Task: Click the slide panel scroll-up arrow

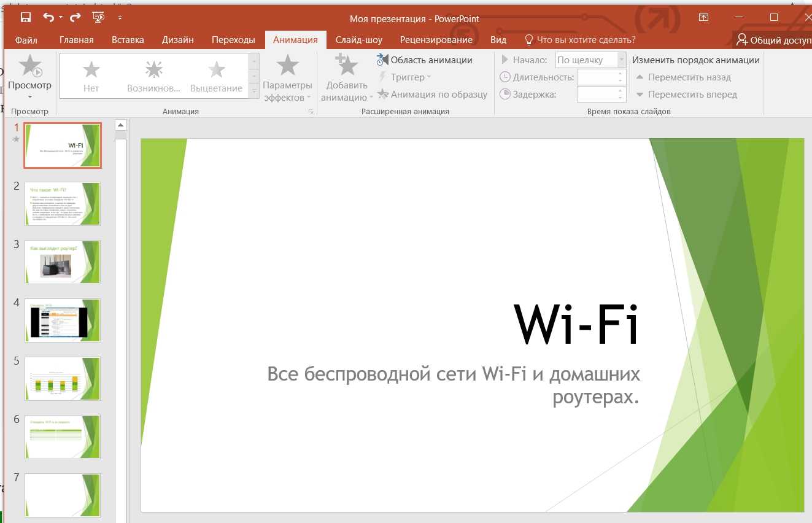Action: [x=120, y=125]
